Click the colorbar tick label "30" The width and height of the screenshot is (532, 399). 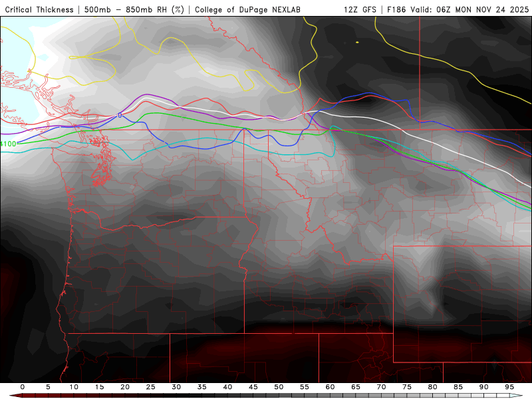click(x=176, y=387)
